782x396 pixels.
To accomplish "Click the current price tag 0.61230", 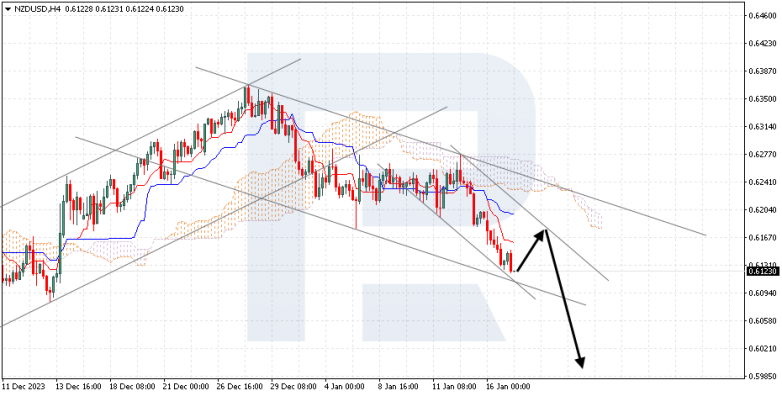I will (763, 271).
